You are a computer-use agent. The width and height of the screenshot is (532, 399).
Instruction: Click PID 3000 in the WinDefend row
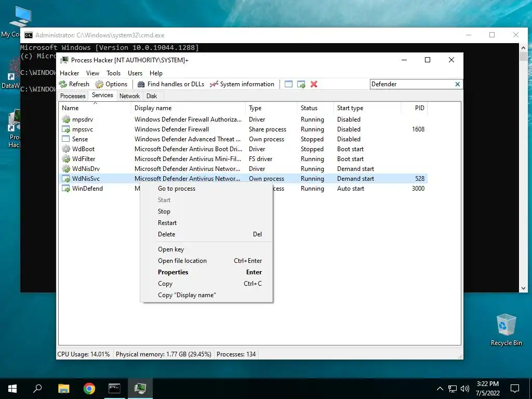pyautogui.click(x=418, y=188)
